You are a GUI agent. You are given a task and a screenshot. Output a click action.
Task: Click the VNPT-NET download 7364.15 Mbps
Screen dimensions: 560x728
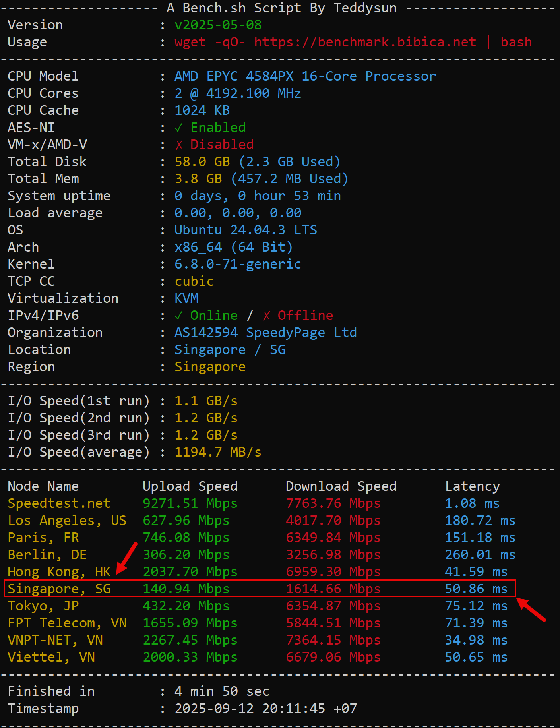pos(333,640)
